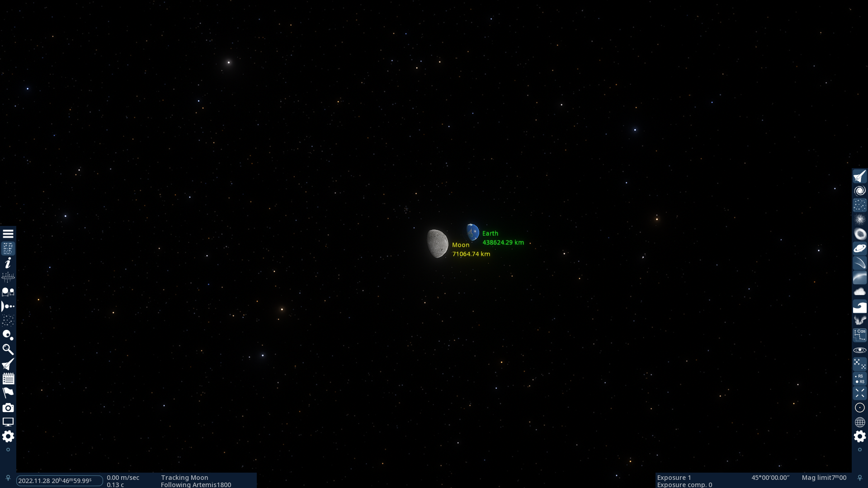Take a screenshot with camera icon
This screenshot has height=488, width=868.
click(8, 408)
